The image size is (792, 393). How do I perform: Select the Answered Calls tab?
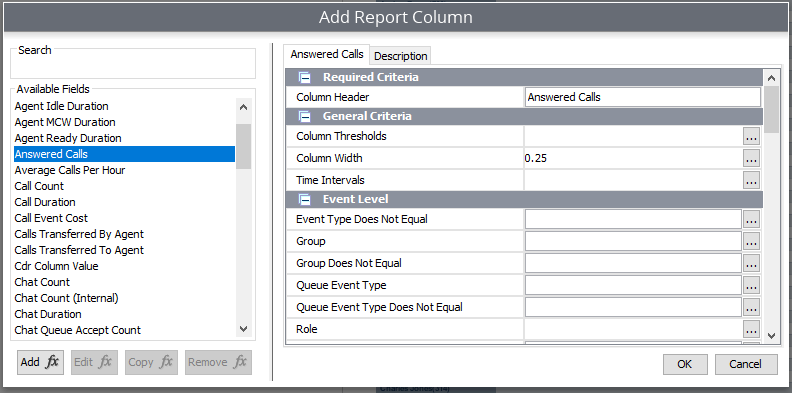click(x=327, y=54)
